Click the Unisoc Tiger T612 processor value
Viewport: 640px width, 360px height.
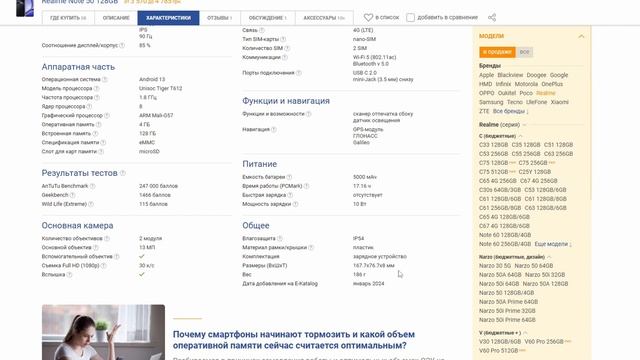(160, 88)
